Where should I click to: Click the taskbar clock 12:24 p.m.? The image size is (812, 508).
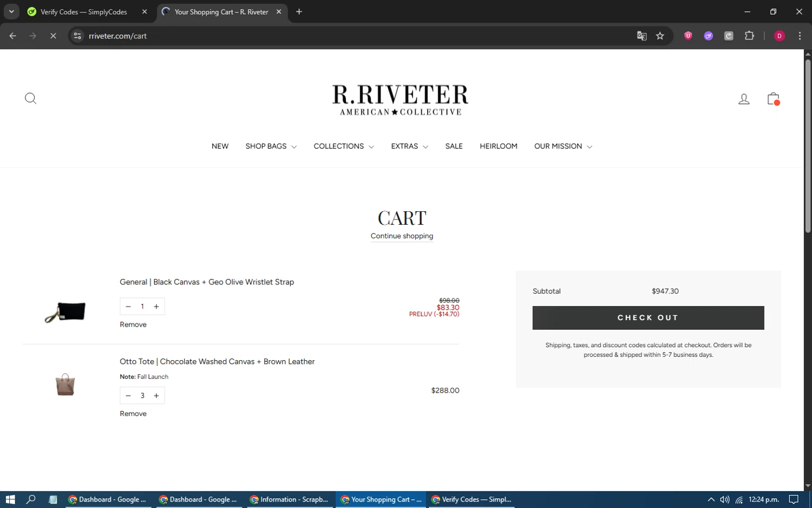(x=763, y=499)
